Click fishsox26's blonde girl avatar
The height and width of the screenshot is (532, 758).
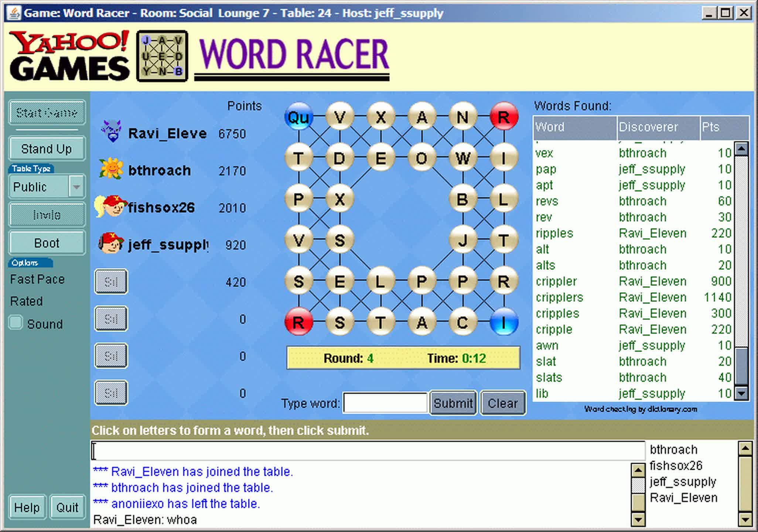(110, 206)
